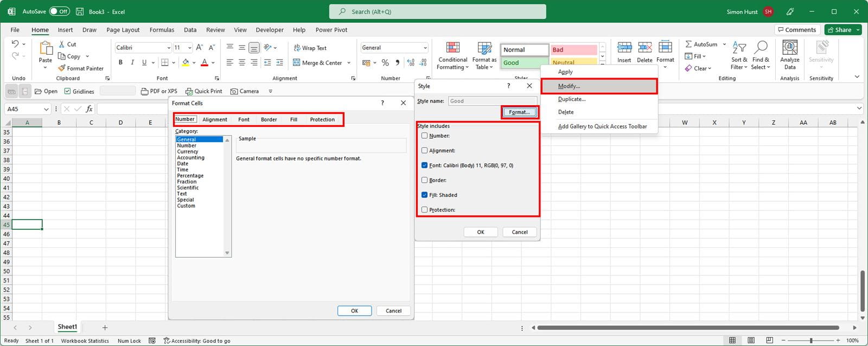
Task: Click the Wrap Text icon
Action: tap(297, 48)
